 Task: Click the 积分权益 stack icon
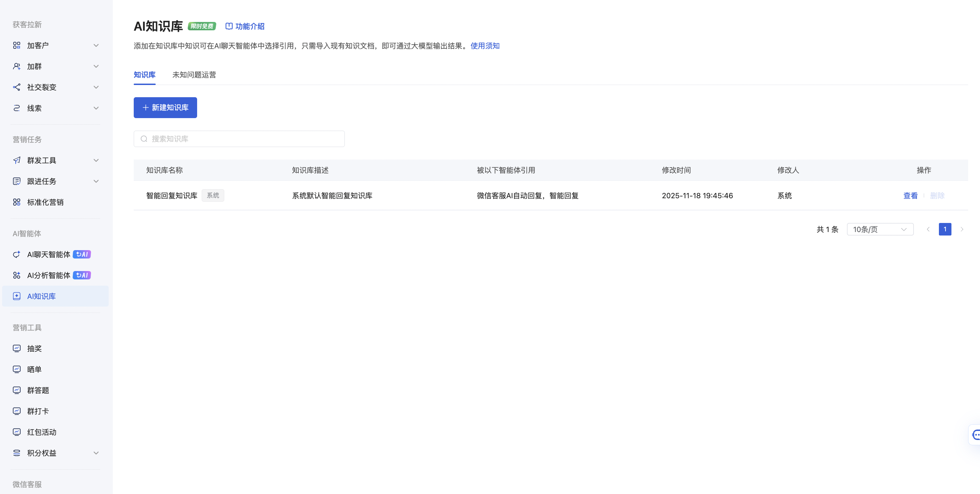coord(16,453)
